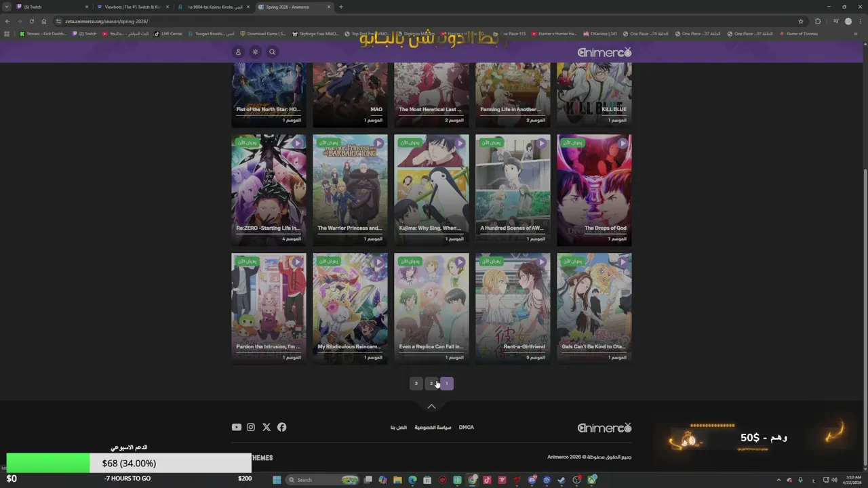868x488 pixels.
Task: Switch to the Keimu Kiroku browser tab
Action: click(x=214, y=7)
